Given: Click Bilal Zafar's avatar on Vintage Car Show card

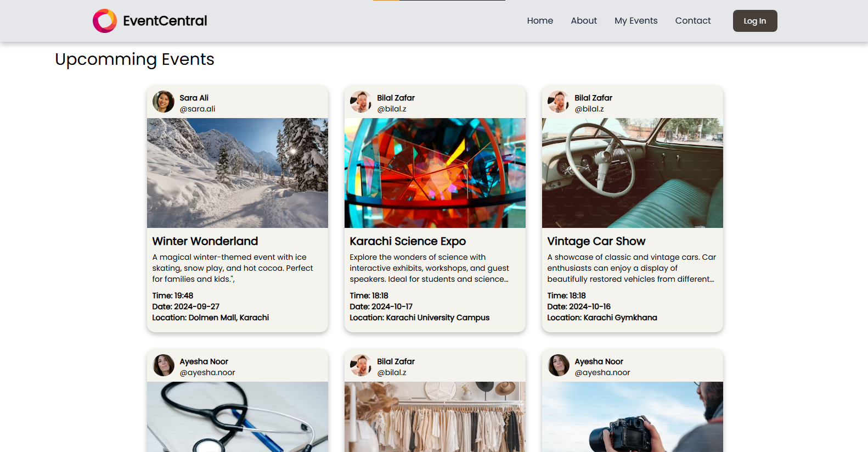Looking at the screenshot, I should 559,102.
